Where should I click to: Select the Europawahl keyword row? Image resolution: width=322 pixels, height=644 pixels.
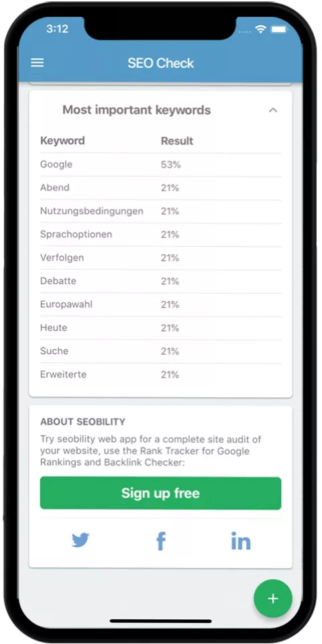(x=160, y=305)
